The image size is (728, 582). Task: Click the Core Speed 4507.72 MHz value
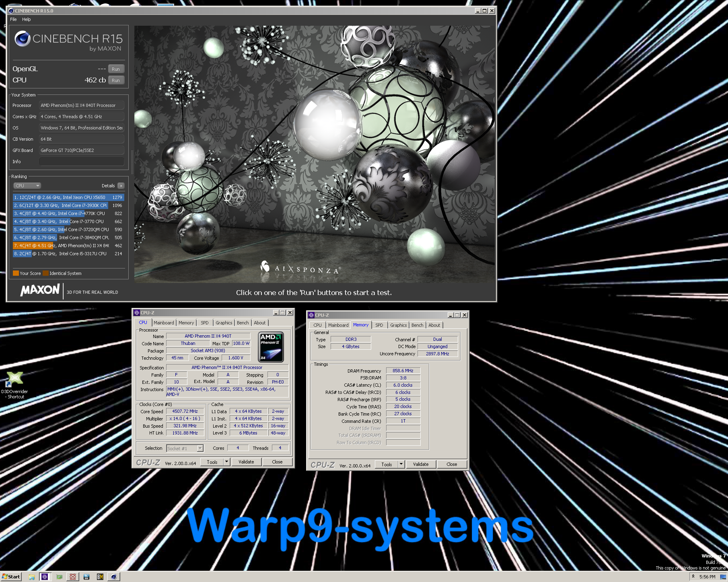point(185,411)
